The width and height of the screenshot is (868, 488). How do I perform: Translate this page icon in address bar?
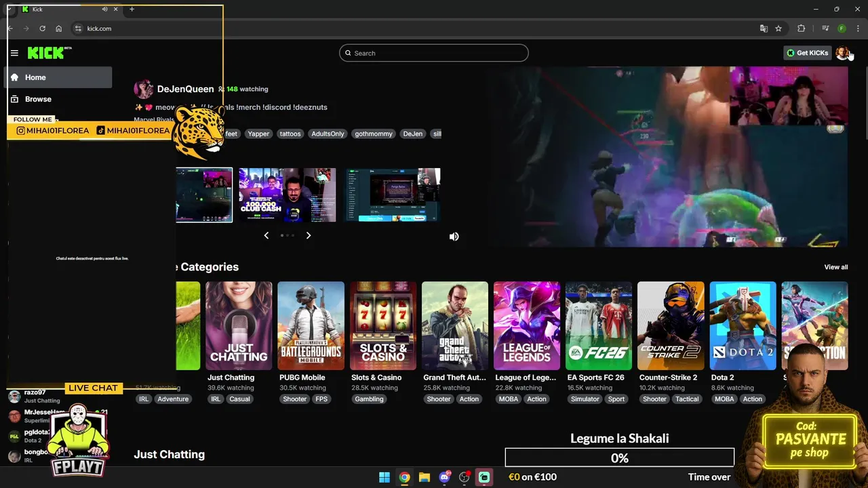[x=764, y=28]
